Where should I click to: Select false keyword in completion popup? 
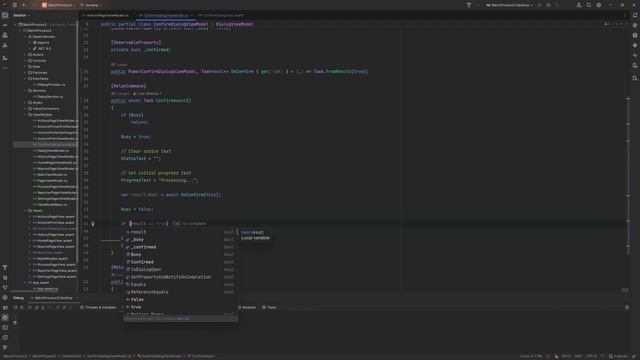180,299
